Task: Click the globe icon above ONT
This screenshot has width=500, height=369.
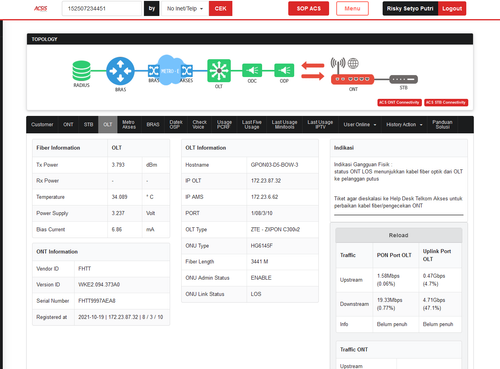Action: (353, 63)
